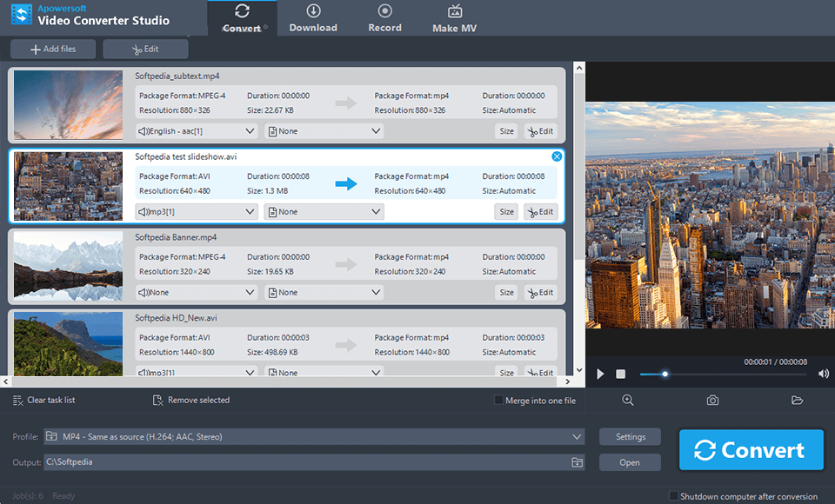This screenshot has height=504, width=835.
Task: Click the Softpedia HD_New.avi thumbnail
Action: coord(67,344)
